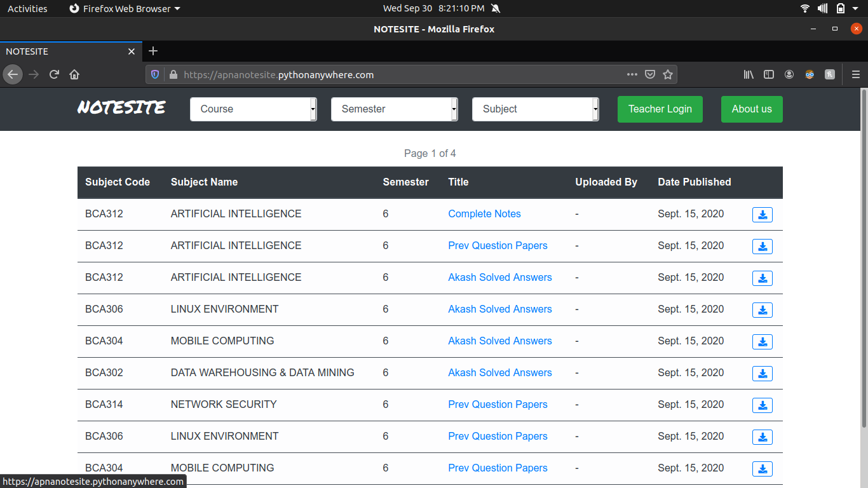Image resolution: width=868 pixels, height=488 pixels.
Task: Click the Subject Code column header
Action: pyautogui.click(x=118, y=182)
